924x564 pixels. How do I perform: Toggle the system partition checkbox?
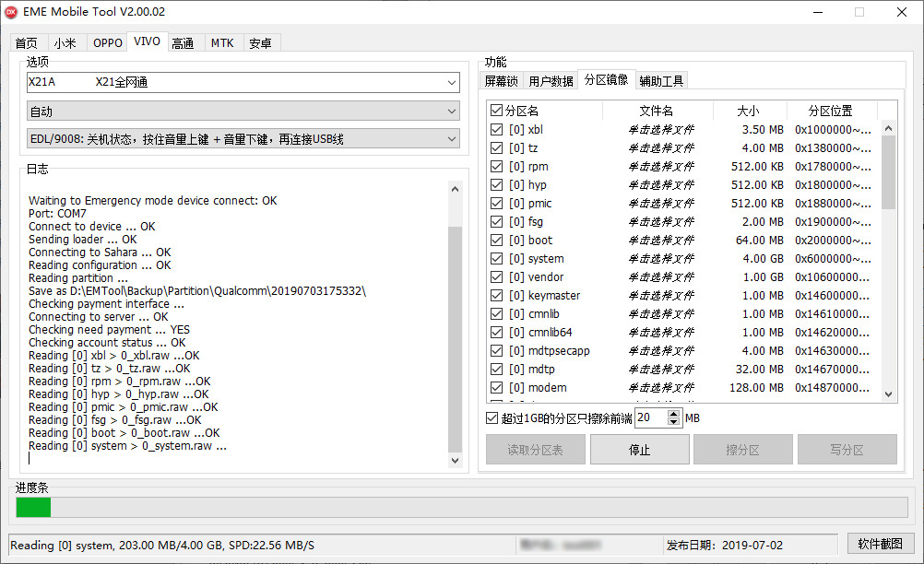[x=497, y=259]
